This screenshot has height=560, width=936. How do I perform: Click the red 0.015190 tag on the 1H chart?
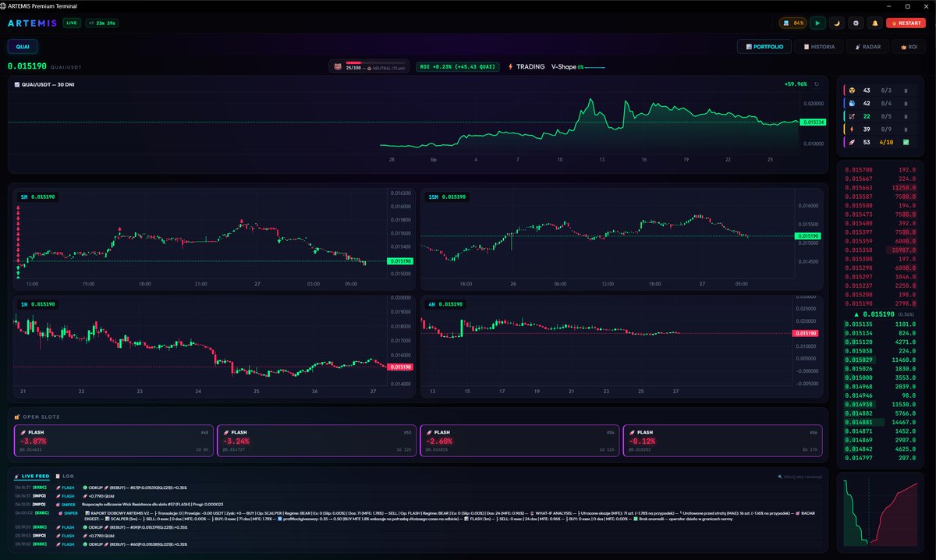[399, 367]
